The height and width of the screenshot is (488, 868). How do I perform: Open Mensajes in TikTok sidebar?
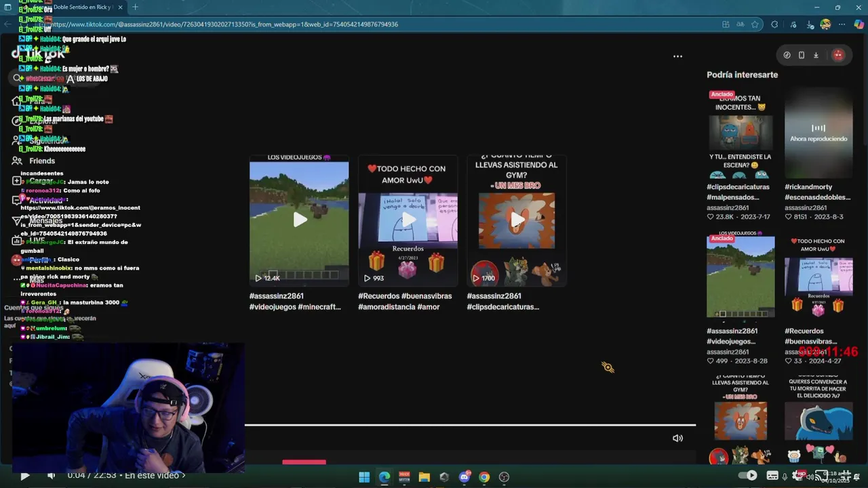coord(37,220)
